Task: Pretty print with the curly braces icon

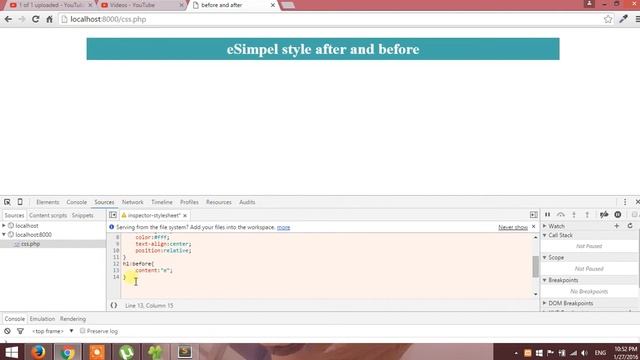Action: point(114,305)
